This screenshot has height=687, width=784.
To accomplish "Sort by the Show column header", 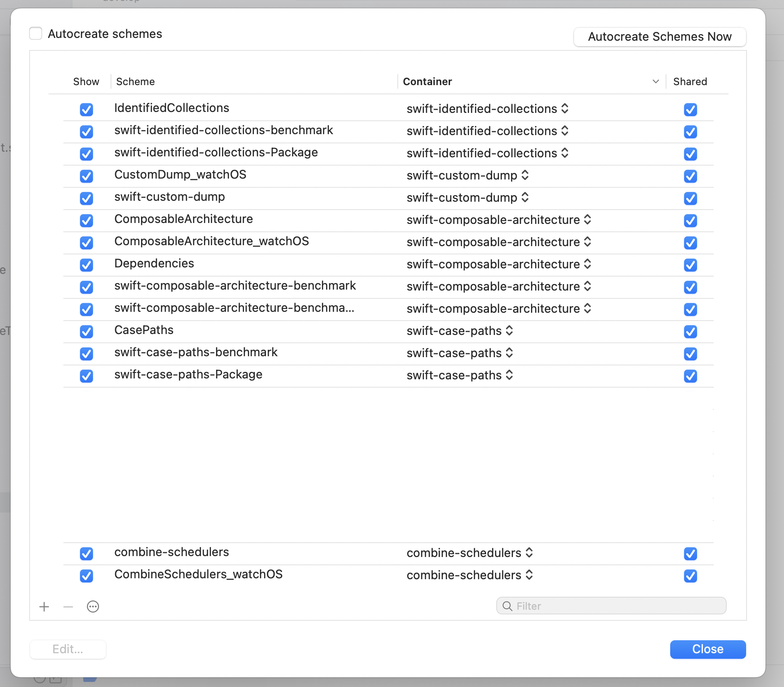I will pyautogui.click(x=86, y=81).
